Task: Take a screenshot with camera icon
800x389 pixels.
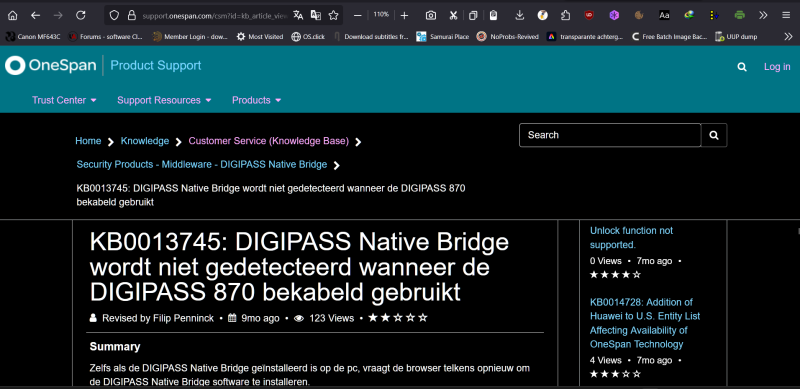Action: pyautogui.click(x=431, y=15)
